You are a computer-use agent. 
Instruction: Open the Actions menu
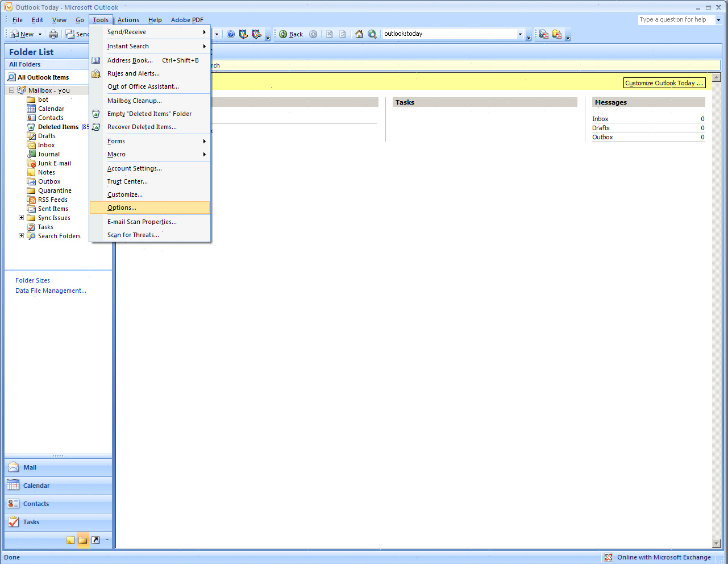(x=128, y=20)
